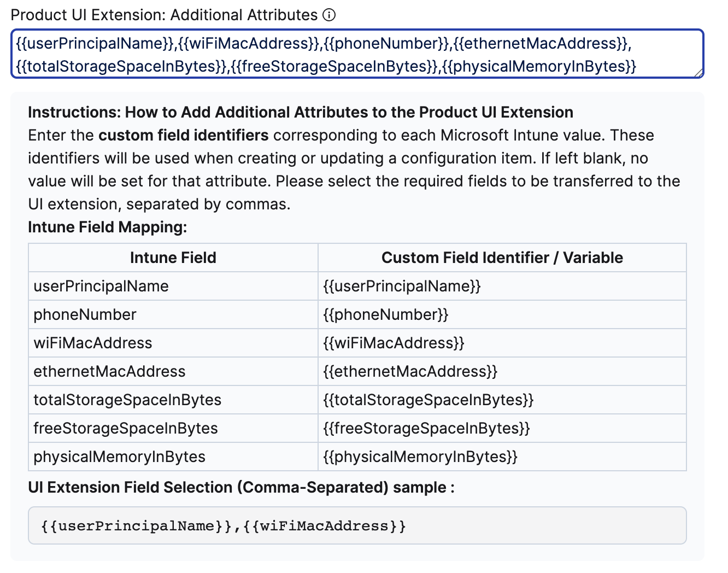Image resolution: width=728 pixels, height=573 pixels.
Task: Click the 'Intune Field Mapping:' heading
Action: (108, 227)
